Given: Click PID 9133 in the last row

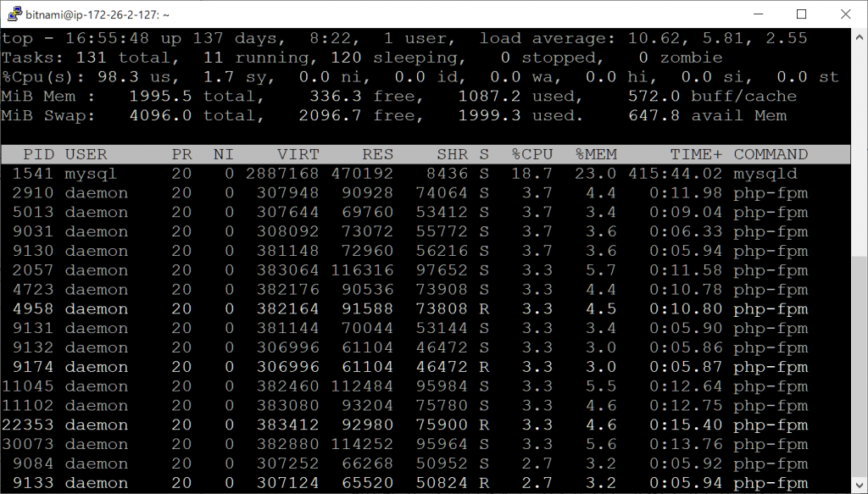Looking at the screenshot, I should point(33,484).
